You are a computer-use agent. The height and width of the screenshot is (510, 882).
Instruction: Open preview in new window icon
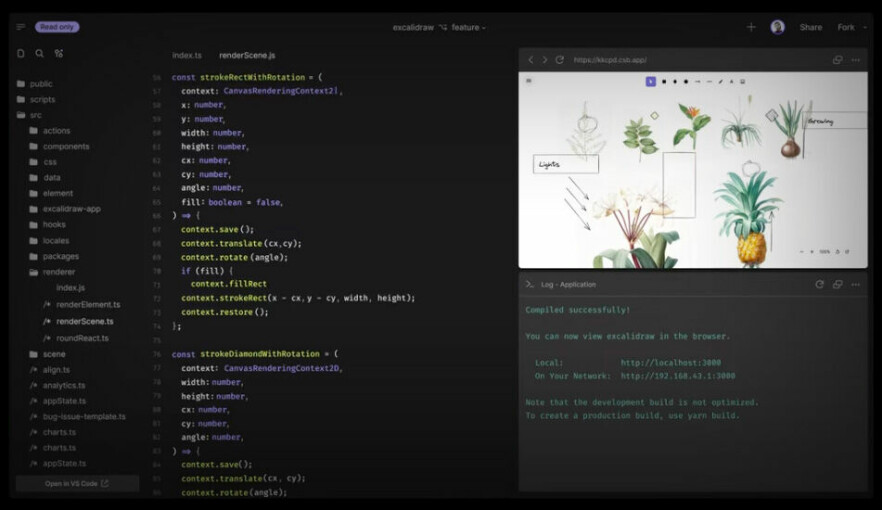click(x=838, y=60)
